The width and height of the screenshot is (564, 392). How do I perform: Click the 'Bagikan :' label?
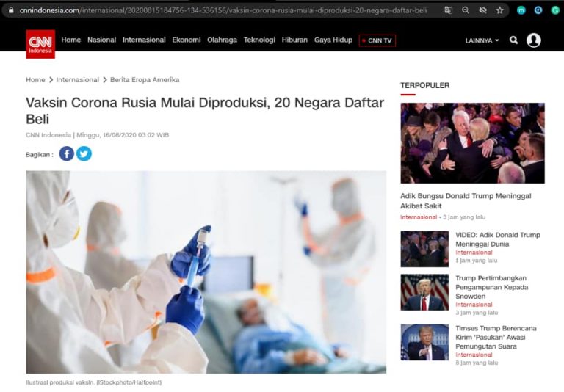click(40, 155)
